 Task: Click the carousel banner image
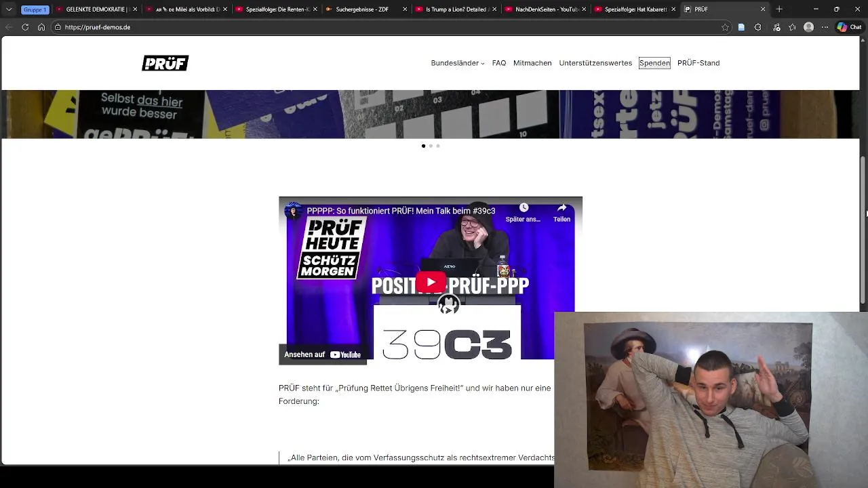click(431, 114)
